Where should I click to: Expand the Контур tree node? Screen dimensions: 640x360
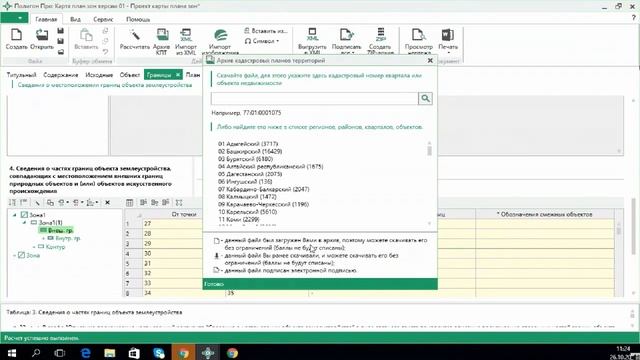click(x=34, y=247)
